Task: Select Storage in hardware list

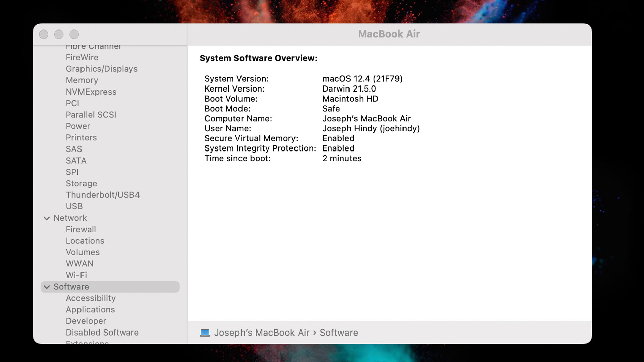Action: [x=81, y=184]
